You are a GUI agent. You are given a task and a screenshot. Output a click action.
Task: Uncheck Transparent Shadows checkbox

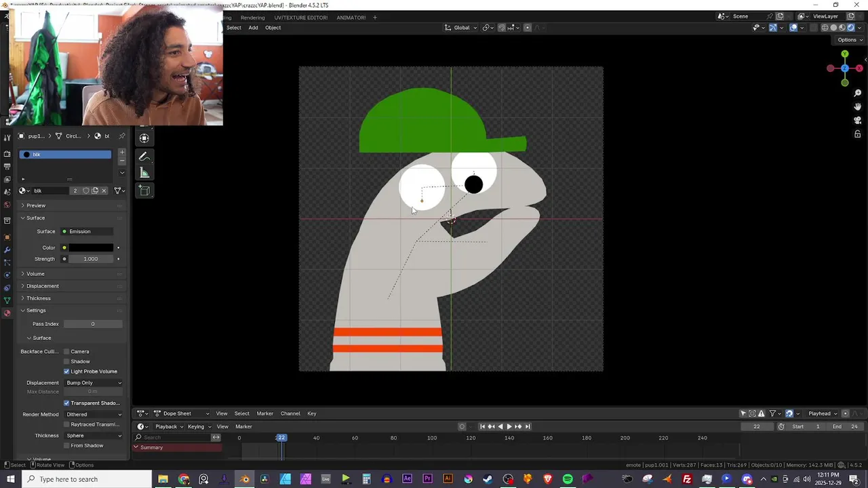(66, 403)
